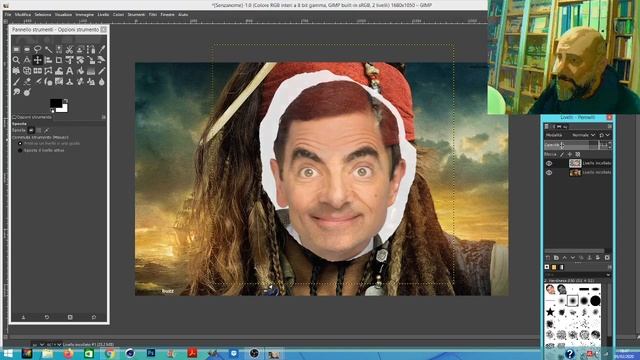Hide the bottom Livello incollato layer eye

549,172
